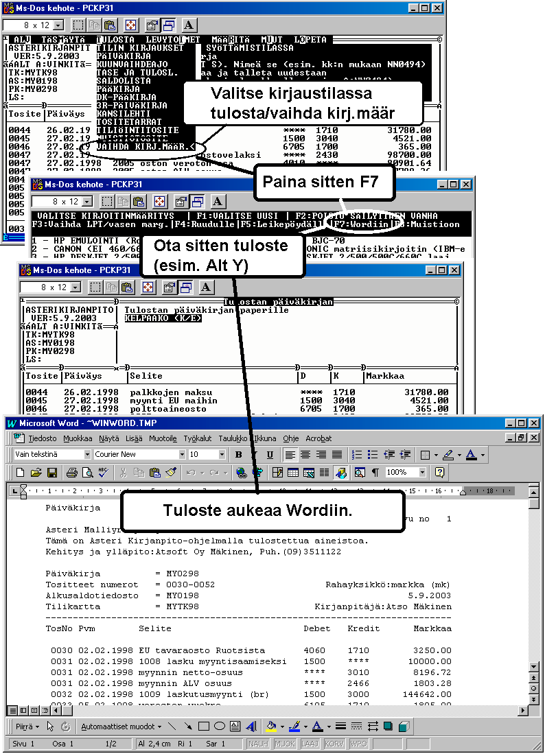545x756 pixels.
Task: Open the Muokkaa menu in Word
Action: tap(78, 438)
